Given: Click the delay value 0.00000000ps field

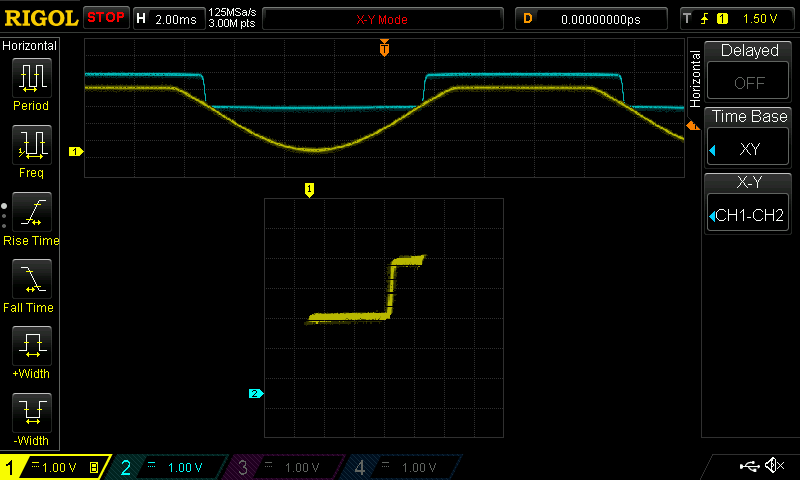Looking at the screenshot, I should [601, 19].
